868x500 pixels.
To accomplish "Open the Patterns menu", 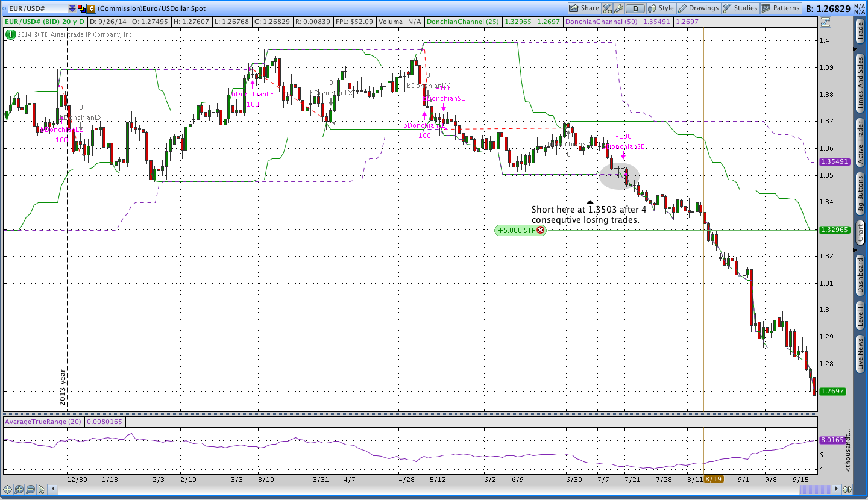I will point(781,8).
